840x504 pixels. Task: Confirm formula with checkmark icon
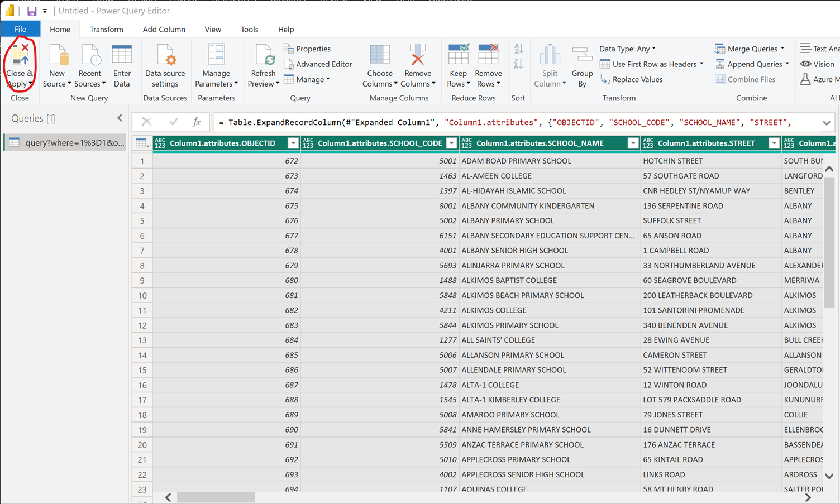(x=174, y=122)
